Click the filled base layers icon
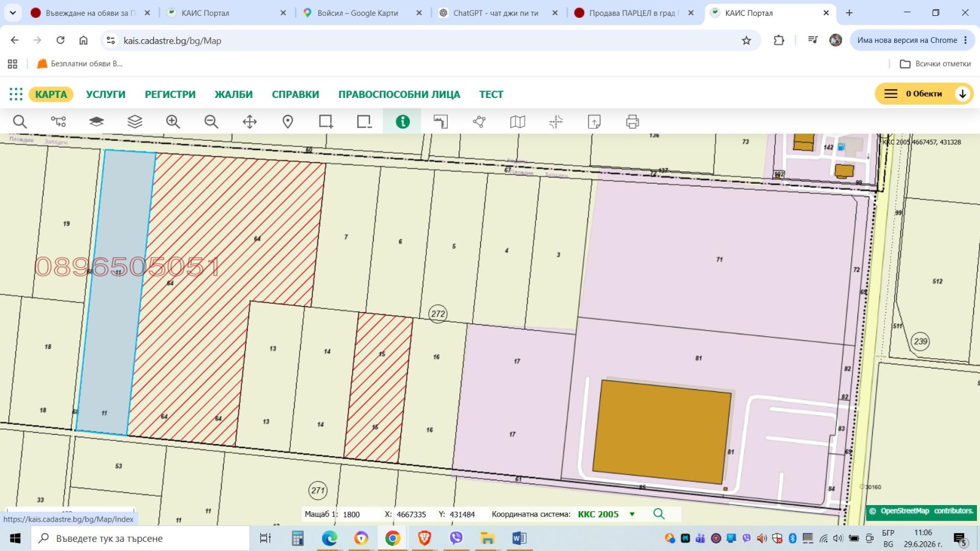980x551 pixels. [x=96, y=122]
